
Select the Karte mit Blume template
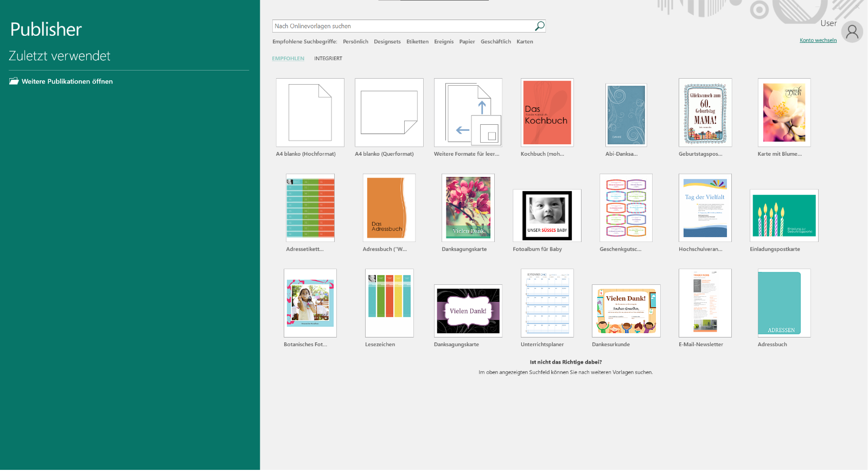point(784,113)
